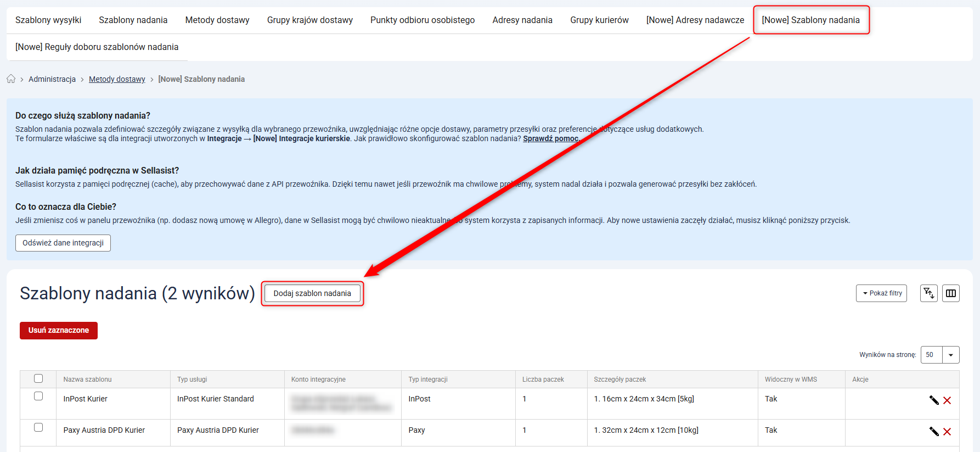Delete the Paxy Austria DPD Kurier template
Image resolution: width=980 pixels, height=452 pixels.
947,432
